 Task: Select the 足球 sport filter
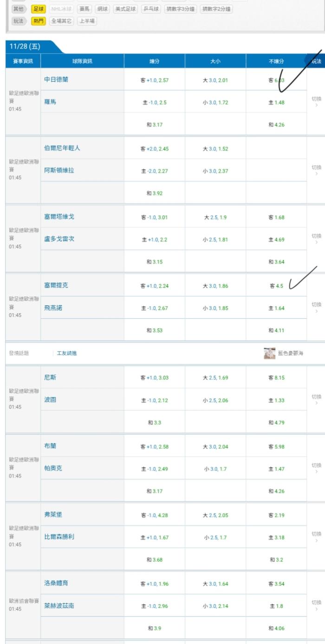coord(38,9)
